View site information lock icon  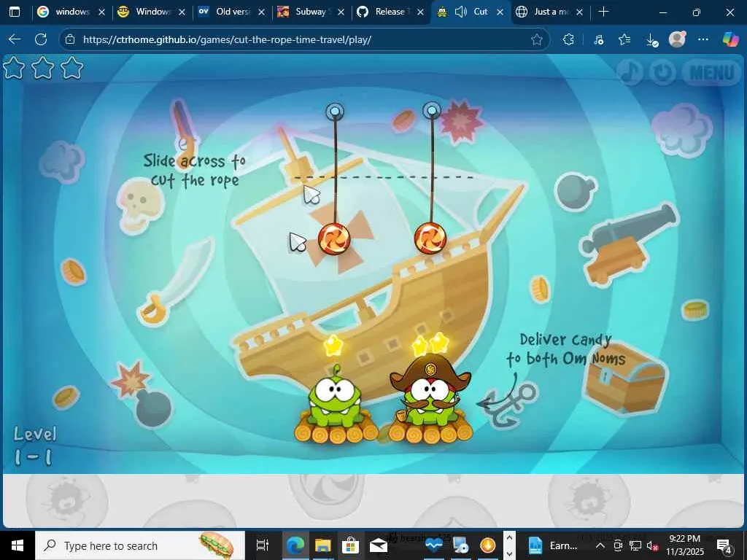(x=70, y=39)
